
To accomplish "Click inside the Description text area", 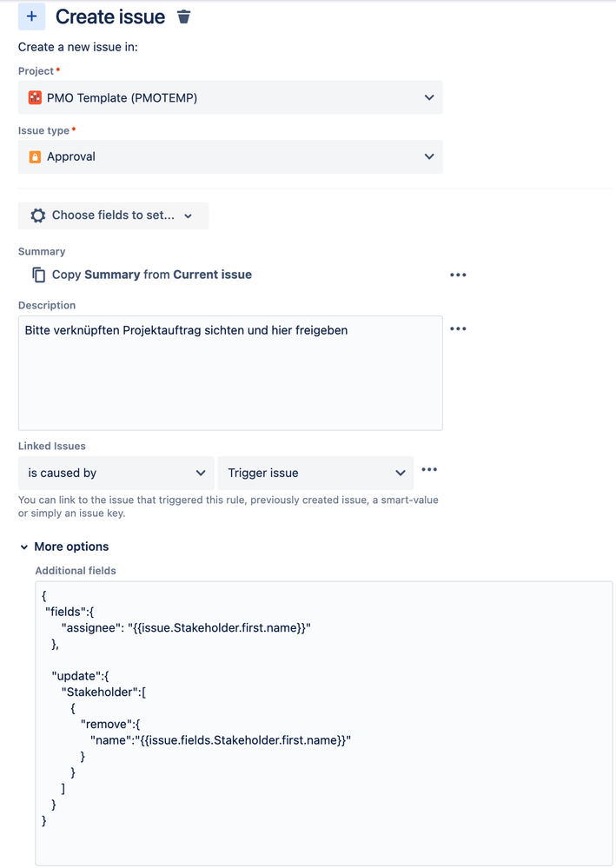I will coord(230,373).
